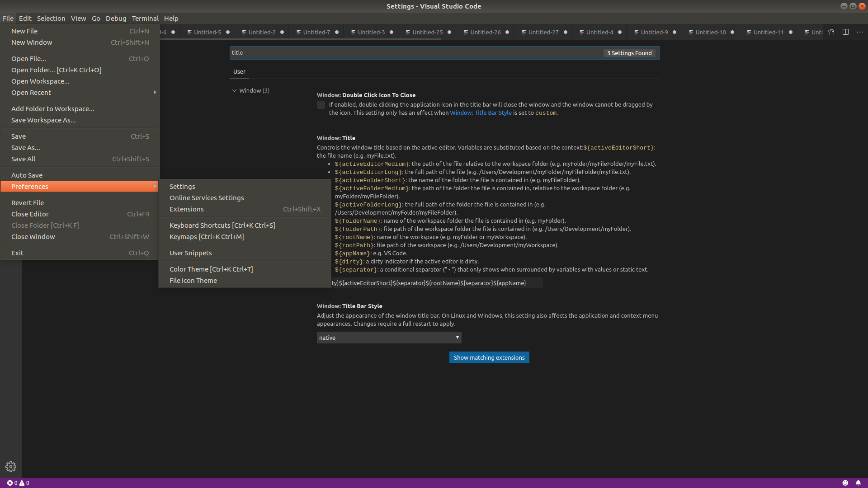
Task: Toggle Auto Save menu item
Action: (80, 175)
